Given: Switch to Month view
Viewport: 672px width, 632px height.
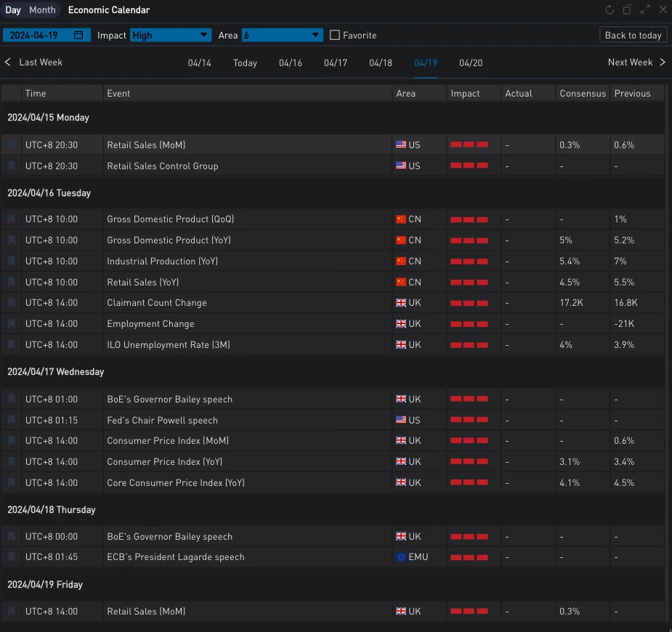Looking at the screenshot, I should (x=42, y=10).
